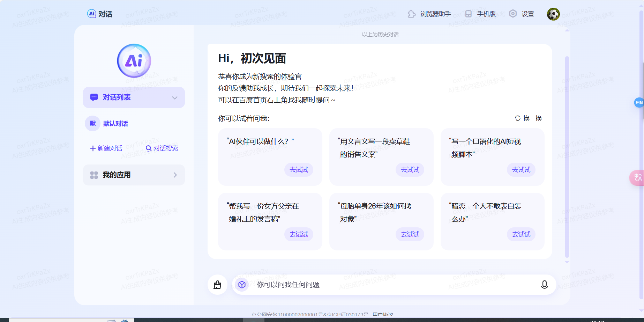Click the large AI avatar in sidebar

[x=134, y=61]
